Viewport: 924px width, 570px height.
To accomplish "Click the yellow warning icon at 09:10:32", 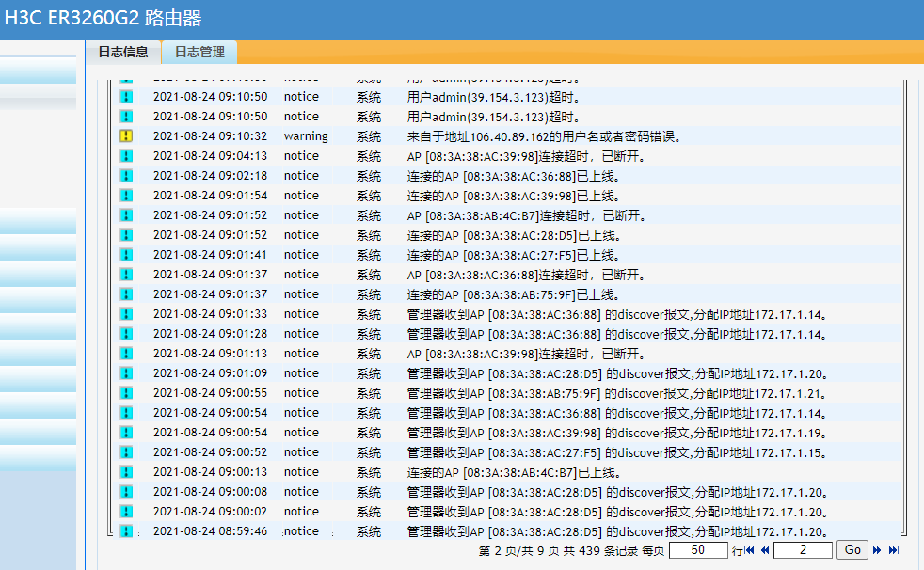I will tap(126, 136).
